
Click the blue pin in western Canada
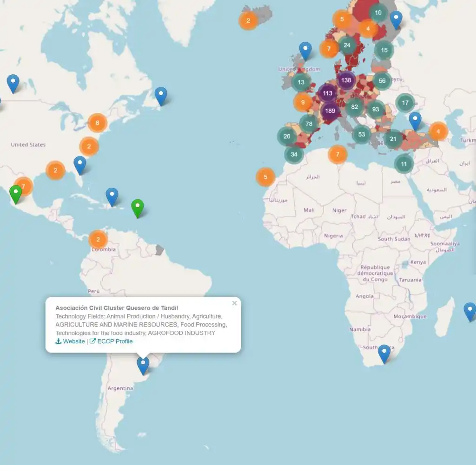pyautogui.click(x=13, y=84)
